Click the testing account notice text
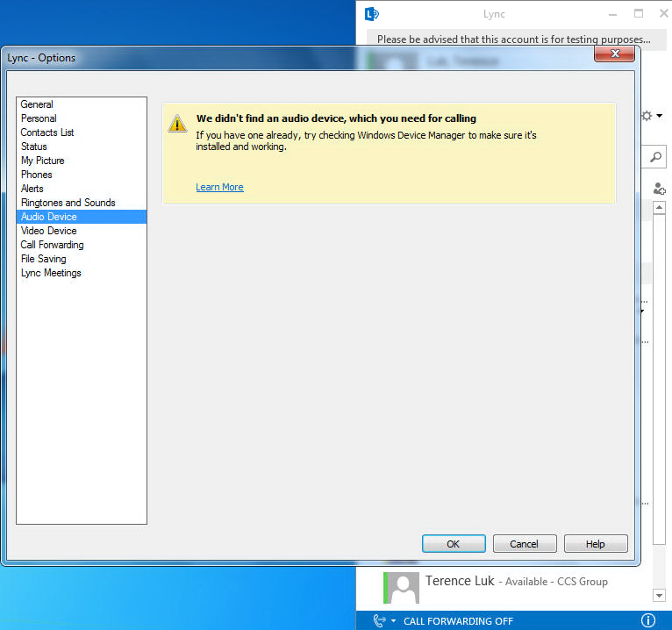This screenshot has height=630, width=672. pos(513,39)
